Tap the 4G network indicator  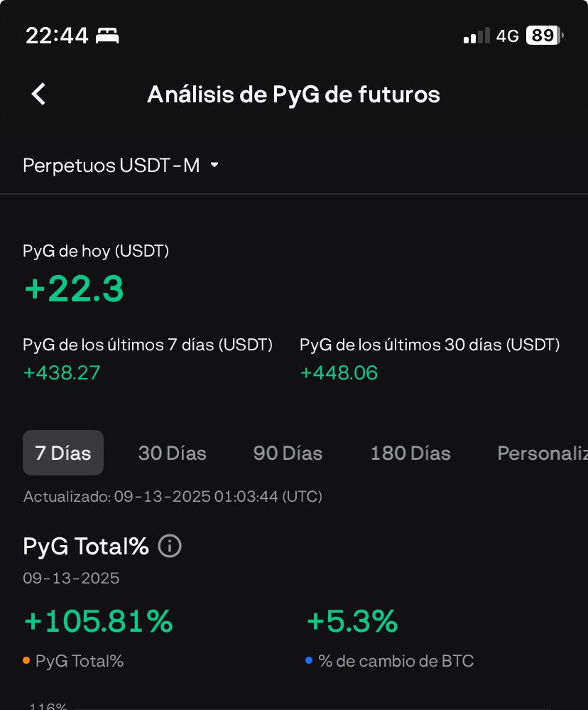(x=507, y=36)
